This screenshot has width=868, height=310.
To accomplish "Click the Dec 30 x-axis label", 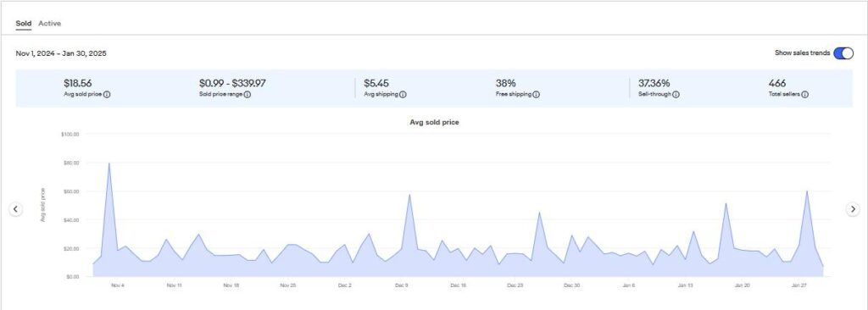I will tap(572, 285).
